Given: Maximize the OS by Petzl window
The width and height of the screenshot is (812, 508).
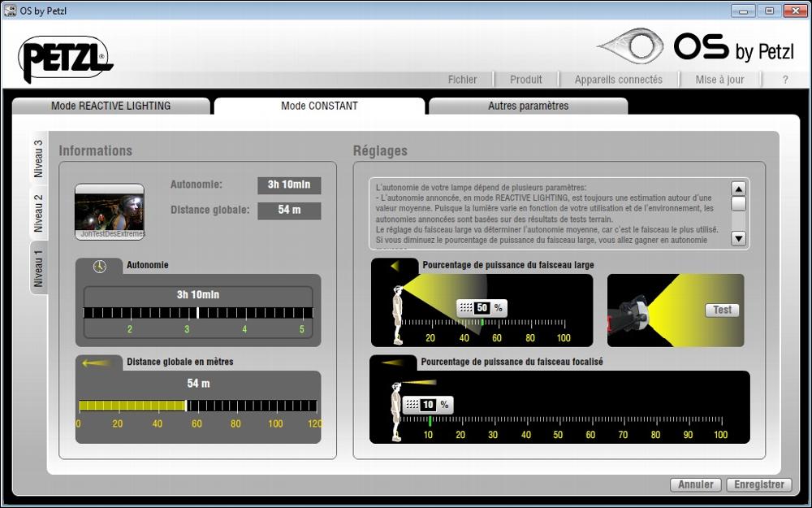Looking at the screenshot, I should (770, 11).
